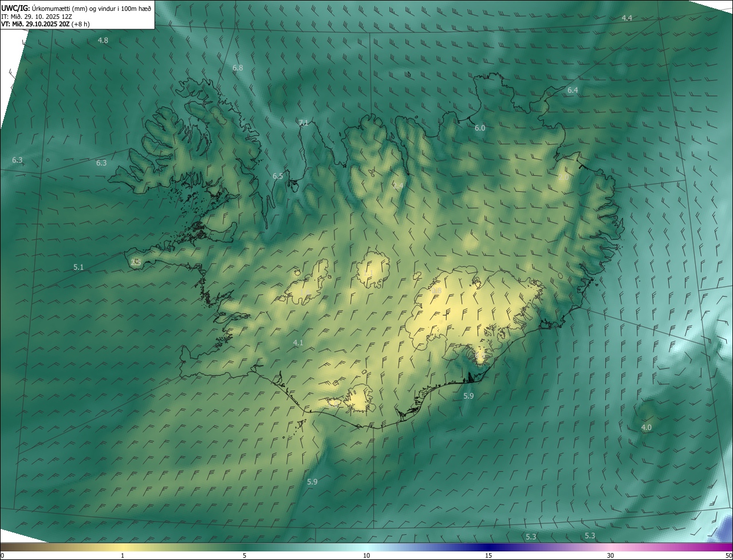The height and width of the screenshot is (560, 733).
Task: Click the "15" tick on the colour scale
Action: click(x=488, y=555)
